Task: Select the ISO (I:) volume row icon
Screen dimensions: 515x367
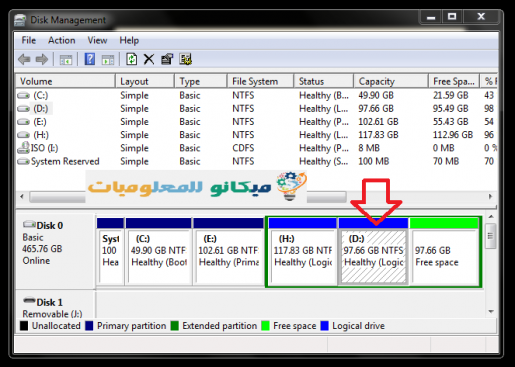Action: 23,148
